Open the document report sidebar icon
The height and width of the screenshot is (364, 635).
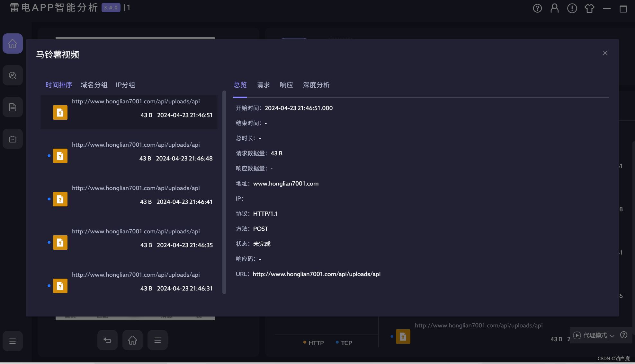click(x=13, y=107)
